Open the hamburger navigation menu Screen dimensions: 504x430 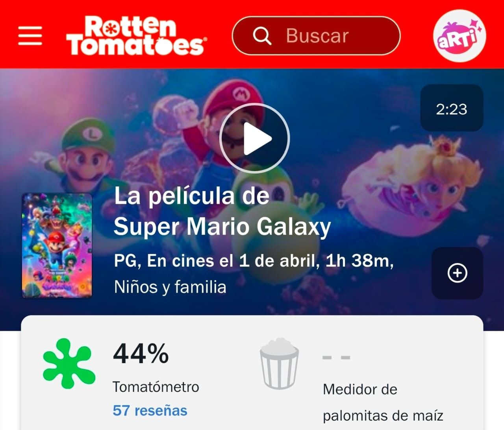click(x=30, y=36)
